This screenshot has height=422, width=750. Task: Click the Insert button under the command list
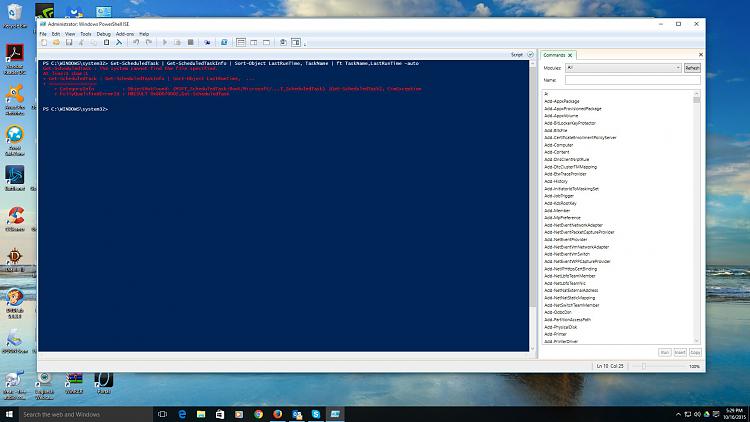tap(680, 352)
